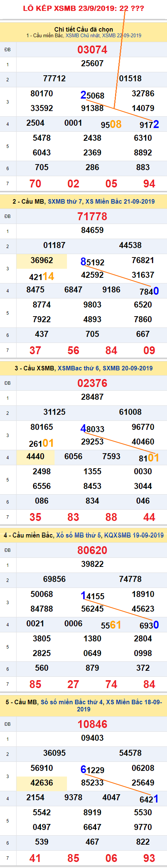
Task: Select the highlighted cell 42636
Action: [x=42, y=783]
